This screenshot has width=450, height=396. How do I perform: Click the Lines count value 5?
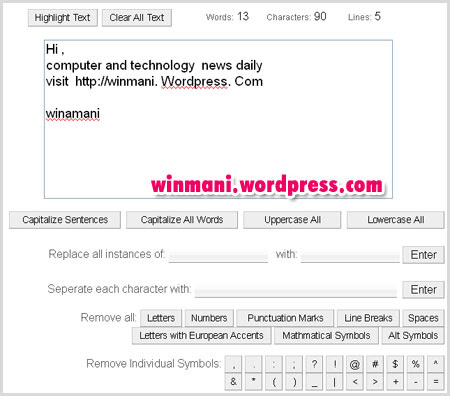(377, 16)
